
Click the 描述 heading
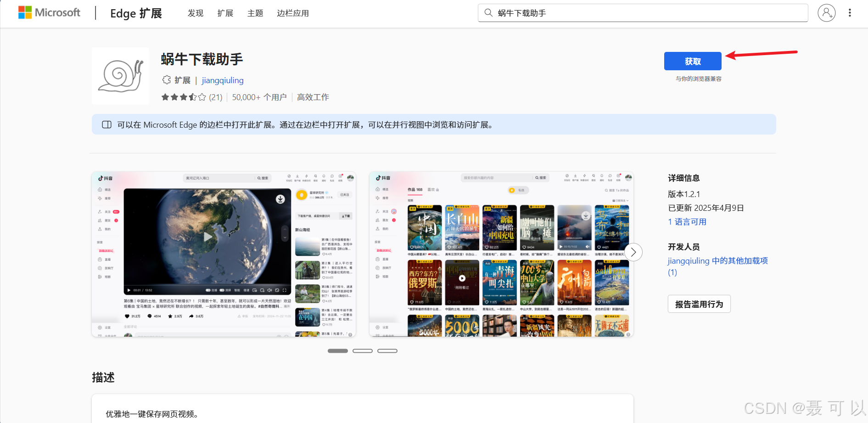point(103,378)
